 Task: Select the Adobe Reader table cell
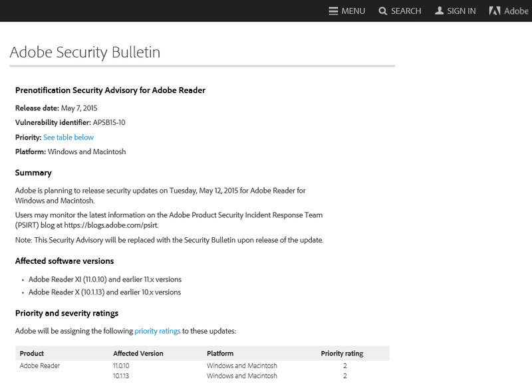40,365
